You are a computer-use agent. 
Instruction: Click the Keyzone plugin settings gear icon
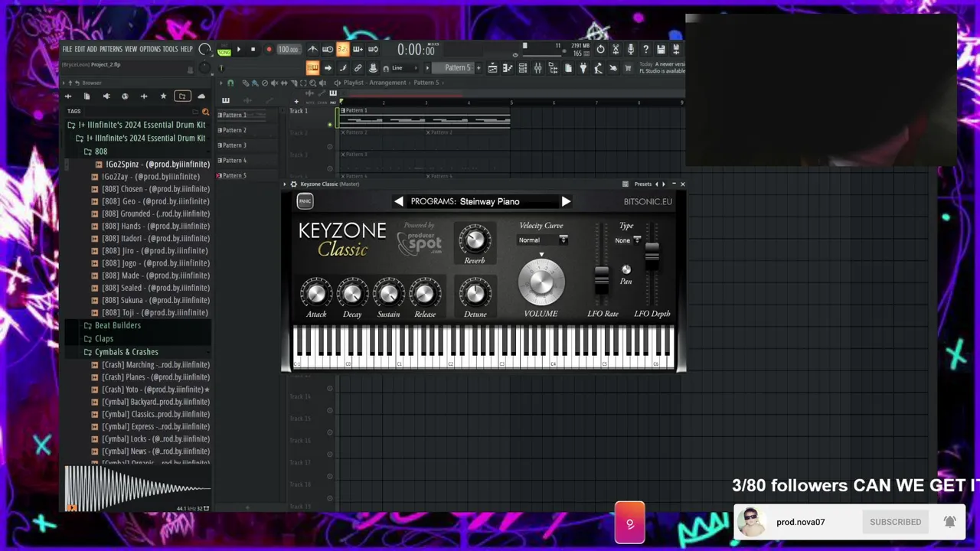coord(293,184)
